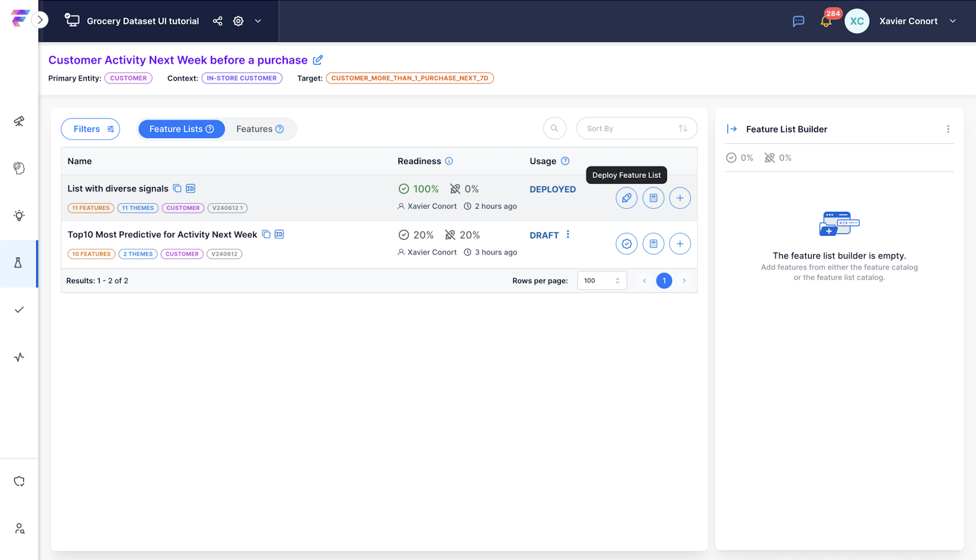Open compute icon for Top10 Most Predictive list

pos(654,244)
